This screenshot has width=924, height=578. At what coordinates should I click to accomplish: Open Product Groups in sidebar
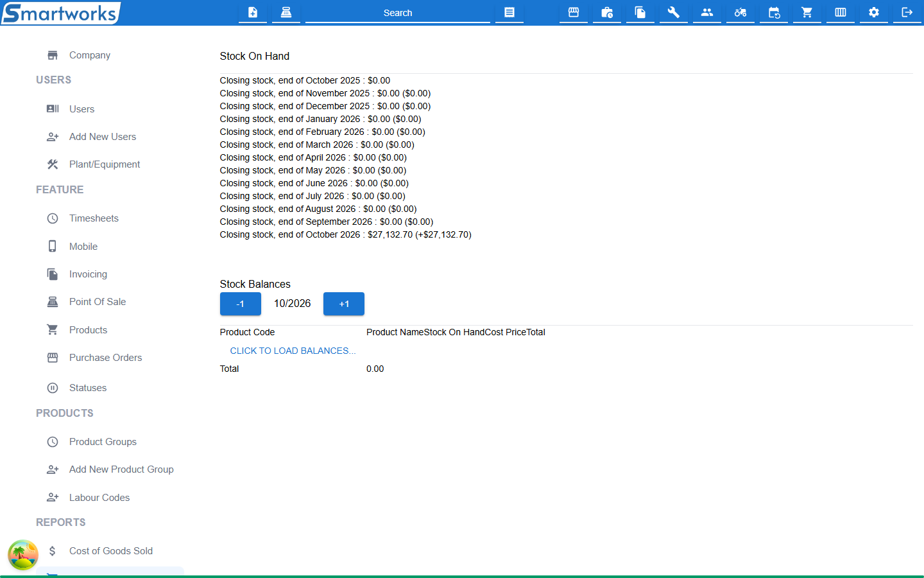pyautogui.click(x=110, y=442)
